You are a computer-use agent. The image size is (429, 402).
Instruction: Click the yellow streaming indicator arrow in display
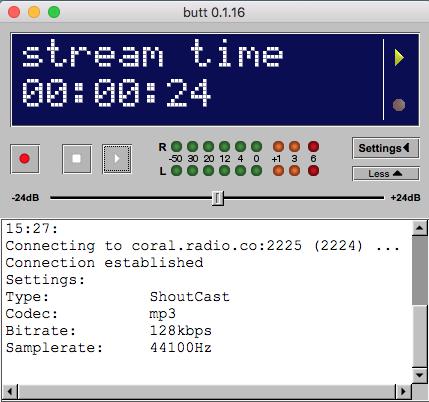tap(399, 58)
